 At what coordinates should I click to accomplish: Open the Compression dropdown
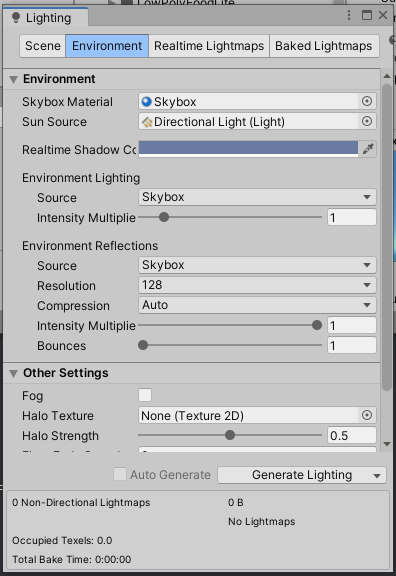[257, 305]
